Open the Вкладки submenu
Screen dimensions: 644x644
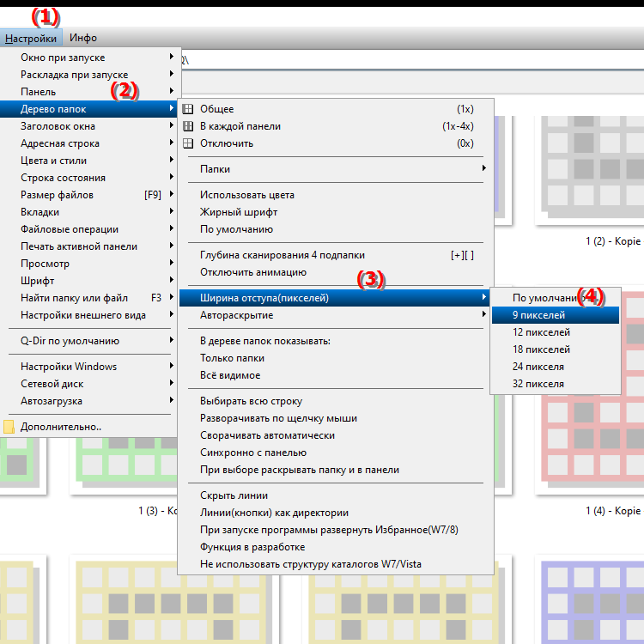(x=88, y=212)
